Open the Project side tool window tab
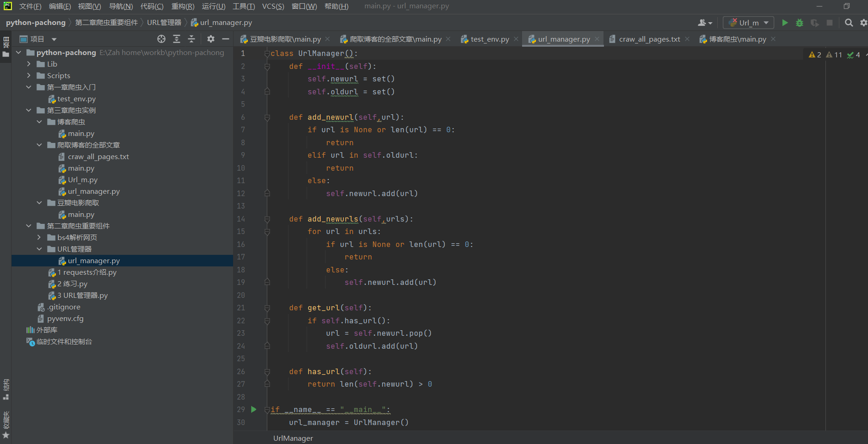The image size is (868, 444). point(6,48)
